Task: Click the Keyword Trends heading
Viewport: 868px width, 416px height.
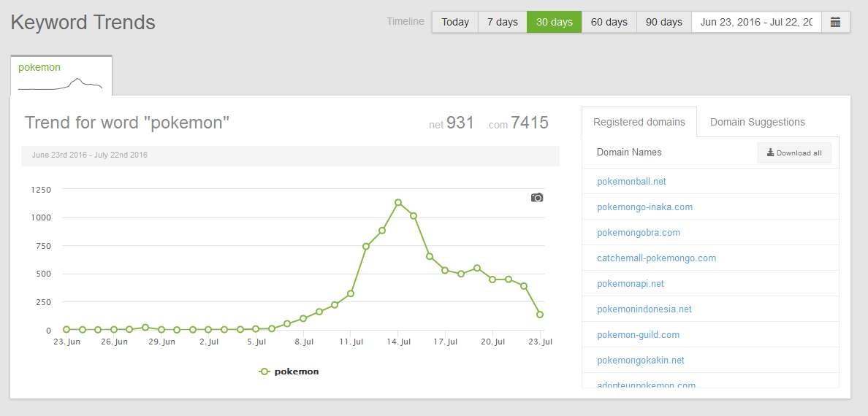Action: coord(83,23)
